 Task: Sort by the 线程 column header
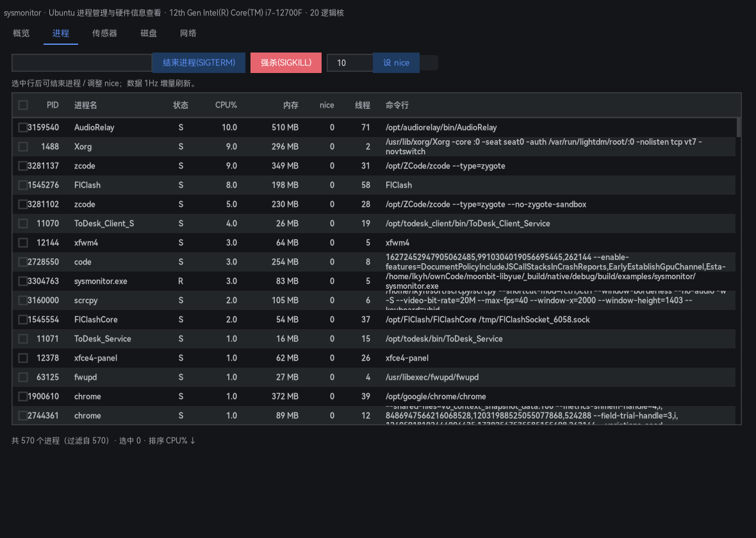(x=363, y=105)
